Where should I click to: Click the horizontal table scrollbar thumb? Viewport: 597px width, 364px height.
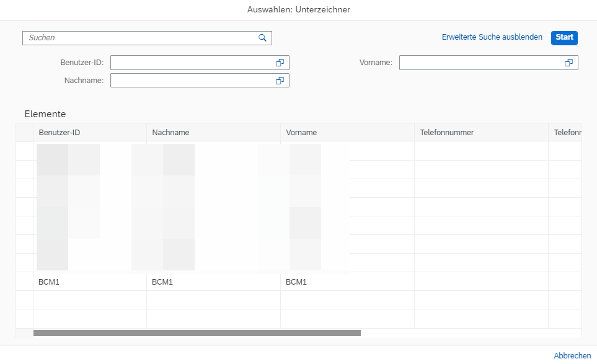pos(197,333)
